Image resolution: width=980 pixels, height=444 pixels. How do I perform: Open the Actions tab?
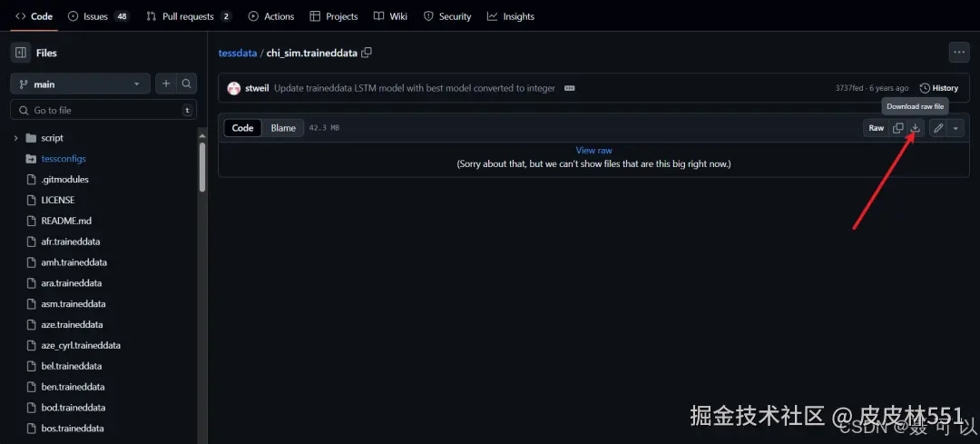[271, 16]
